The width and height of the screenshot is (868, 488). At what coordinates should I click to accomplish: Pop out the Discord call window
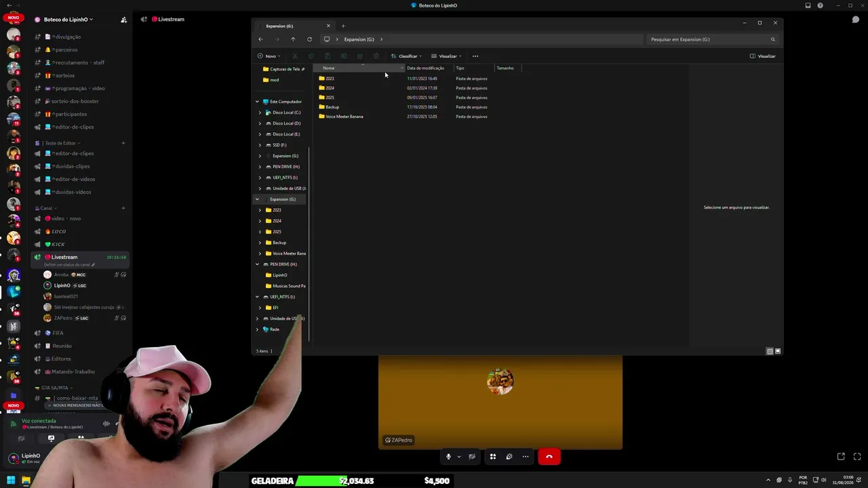(841, 457)
